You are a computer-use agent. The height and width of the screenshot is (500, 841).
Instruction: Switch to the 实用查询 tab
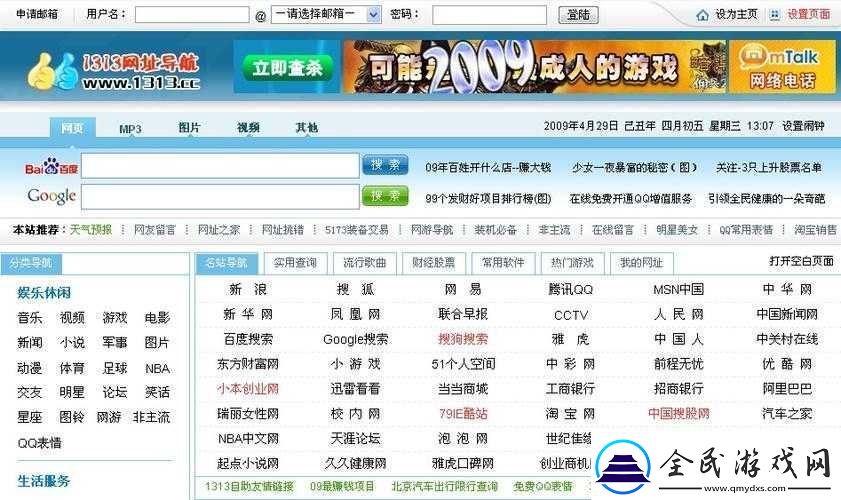click(295, 263)
